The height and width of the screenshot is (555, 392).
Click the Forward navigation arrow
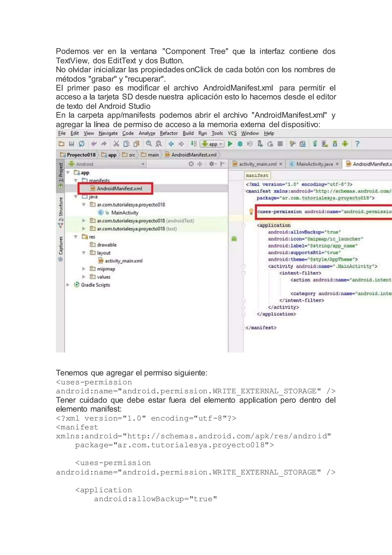click(x=181, y=144)
